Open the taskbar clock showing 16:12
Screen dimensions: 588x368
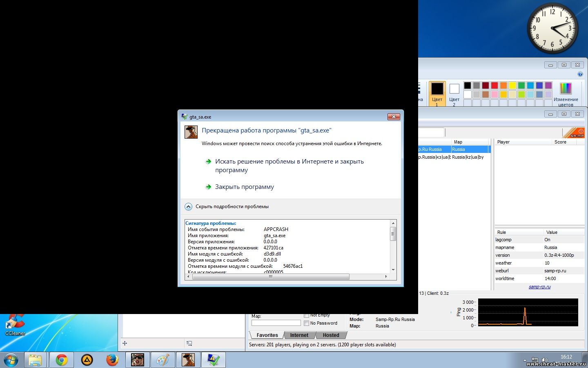[x=566, y=357]
